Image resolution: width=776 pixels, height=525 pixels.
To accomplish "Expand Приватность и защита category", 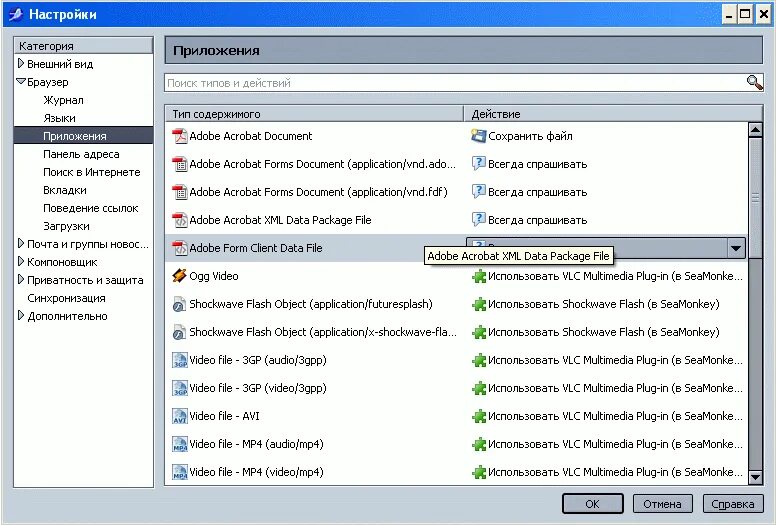I will click(21, 280).
